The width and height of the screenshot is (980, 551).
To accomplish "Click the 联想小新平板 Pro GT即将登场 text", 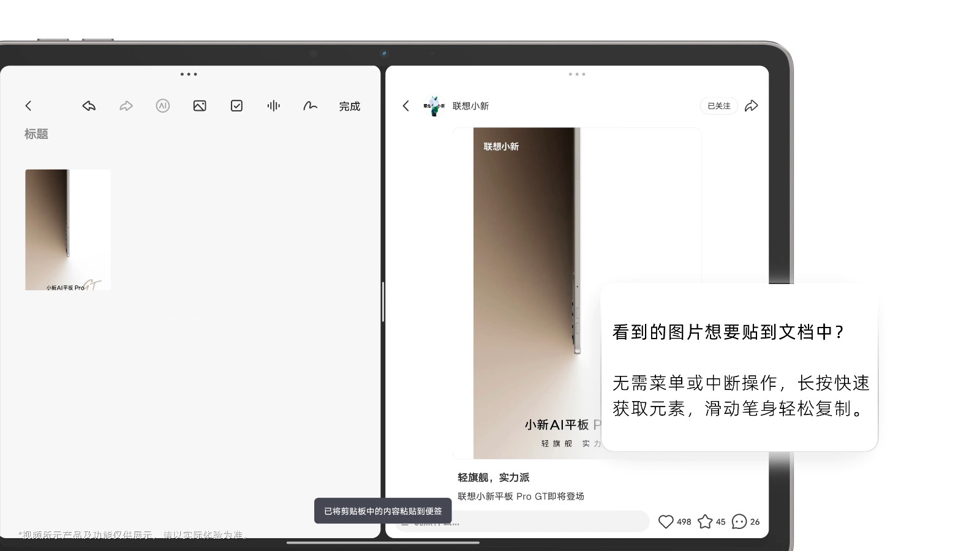I will tap(521, 497).
